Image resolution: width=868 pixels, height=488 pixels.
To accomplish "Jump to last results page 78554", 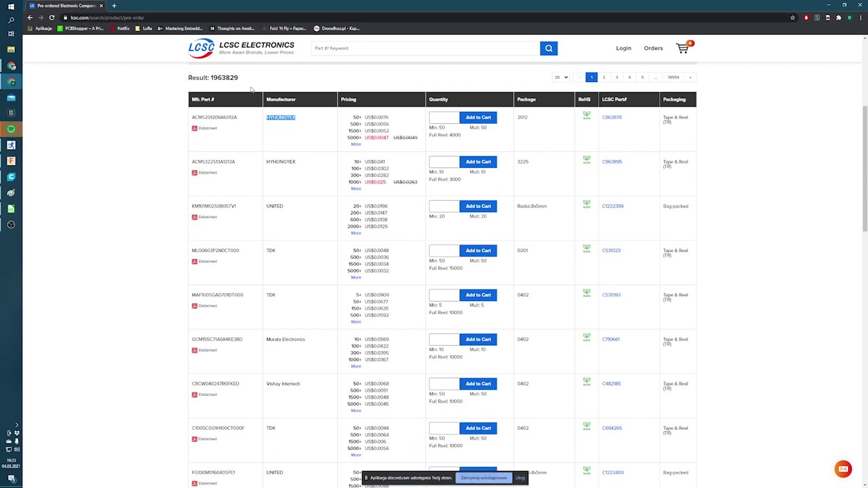I will point(673,77).
